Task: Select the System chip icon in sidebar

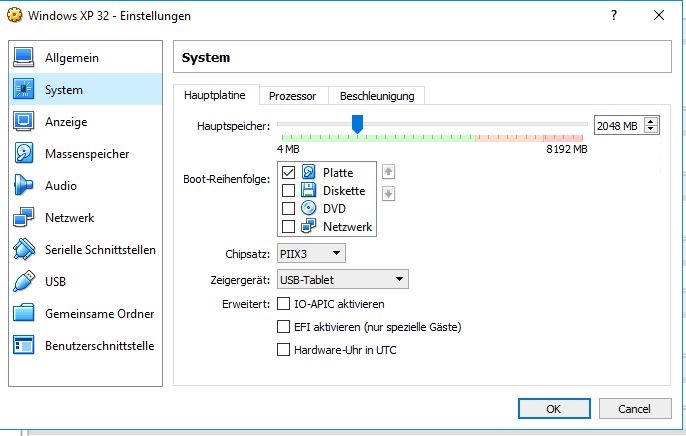Action: click(23, 89)
